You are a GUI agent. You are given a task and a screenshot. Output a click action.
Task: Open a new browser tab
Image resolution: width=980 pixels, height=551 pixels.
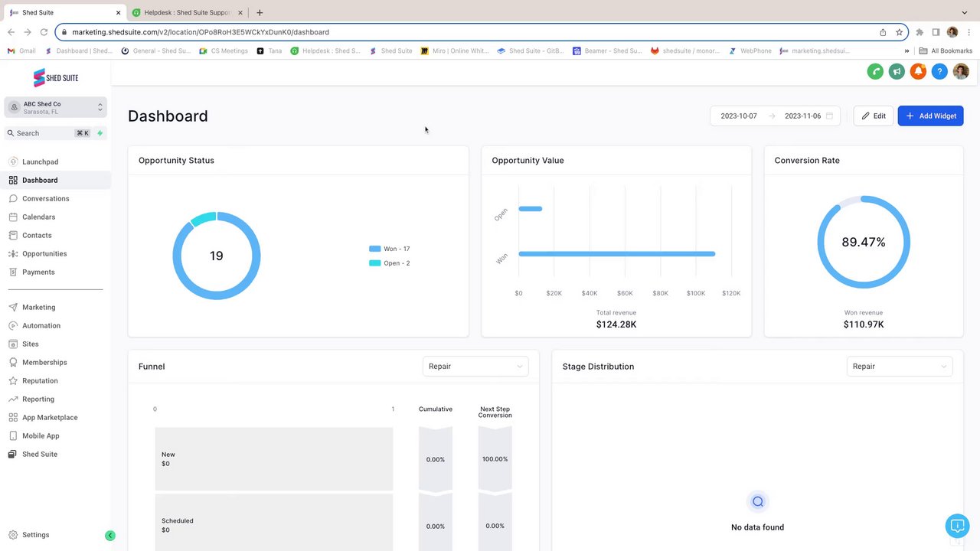(x=260, y=12)
